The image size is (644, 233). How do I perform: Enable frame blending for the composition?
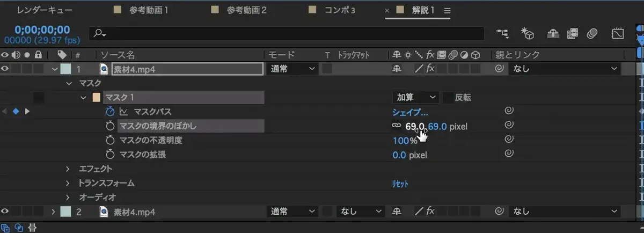coord(572,34)
